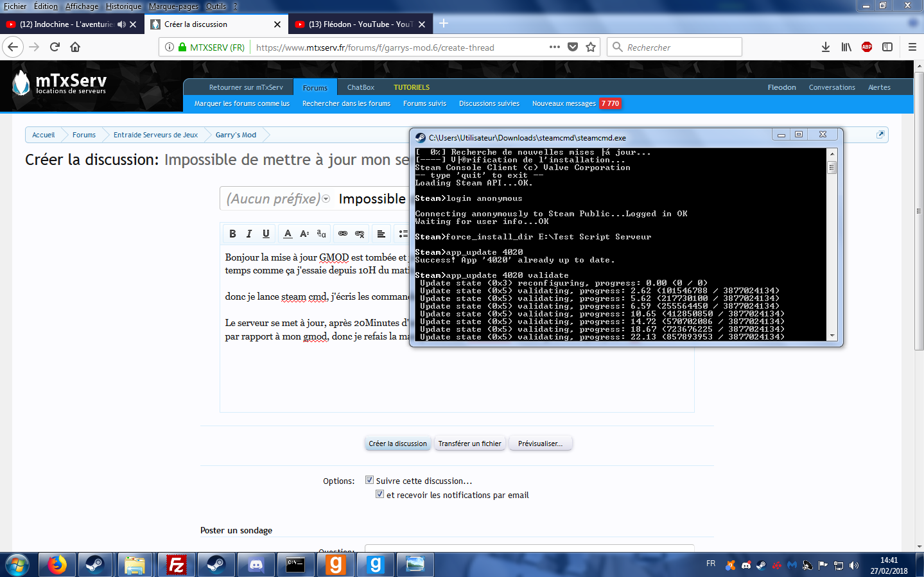Toggle notifications par email checkbox
This screenshot has width=924, height=577.
pyautogui.click(x=379, y=494)
